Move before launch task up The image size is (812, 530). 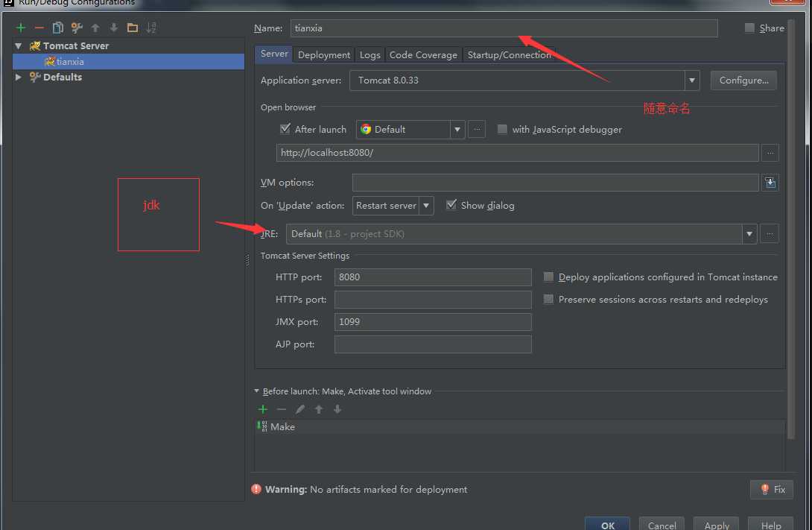[319, 409]
